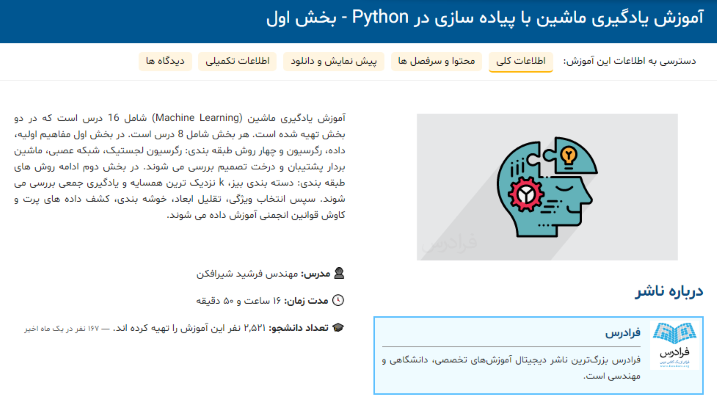Click the clock icon beside مدت زمان
Image resolution: width=717 pixels, height=400 pixels.
click(339, 300)
